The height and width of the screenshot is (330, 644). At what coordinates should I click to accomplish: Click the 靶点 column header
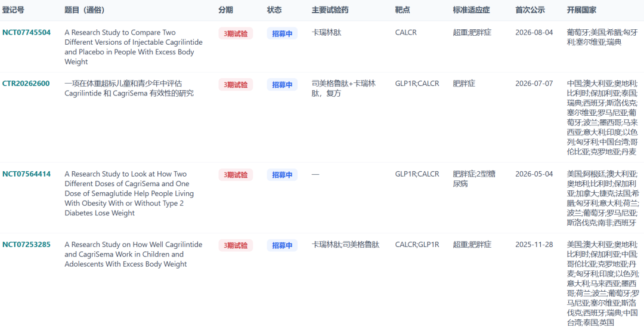pyautogui.click(x=402, y=10)
